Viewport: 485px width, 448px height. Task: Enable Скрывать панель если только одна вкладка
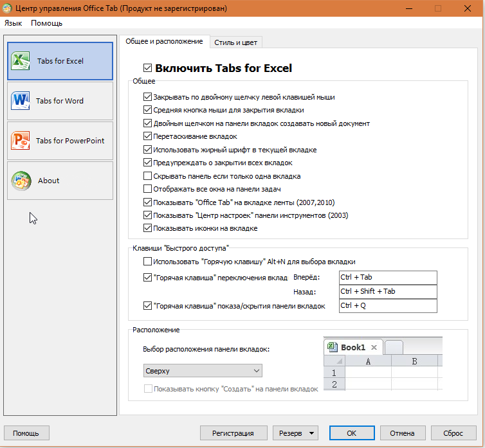147,176
